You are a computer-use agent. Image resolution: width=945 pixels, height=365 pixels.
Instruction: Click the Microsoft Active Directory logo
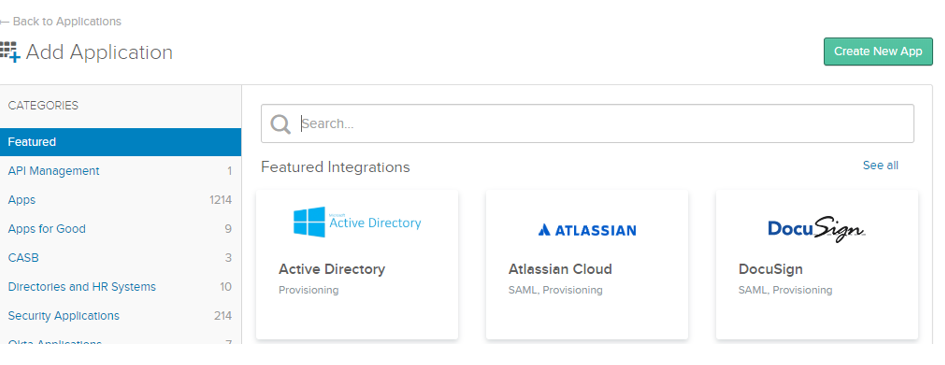point(357,222)
